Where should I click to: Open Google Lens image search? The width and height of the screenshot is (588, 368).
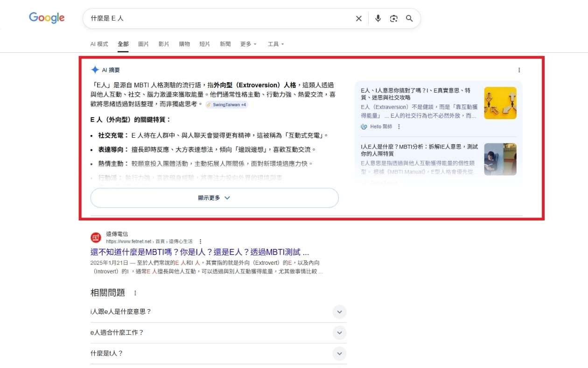click(393, 18)
